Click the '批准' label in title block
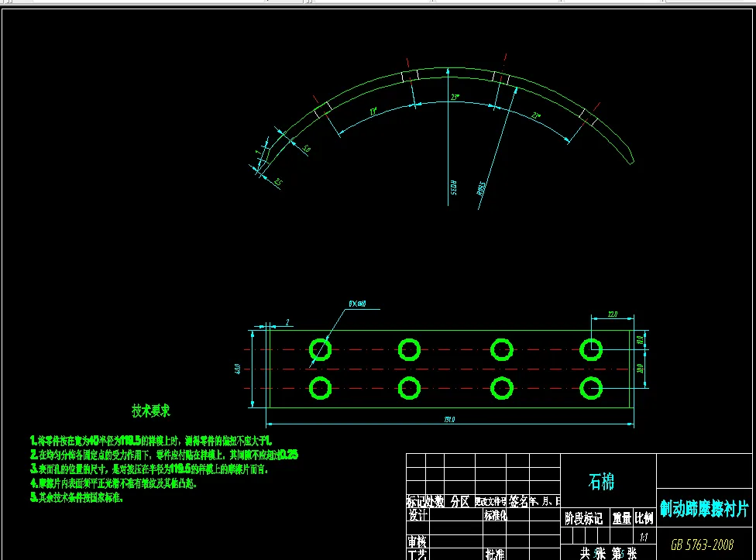This screenshot has height=560, width=756. pos(495,555)
